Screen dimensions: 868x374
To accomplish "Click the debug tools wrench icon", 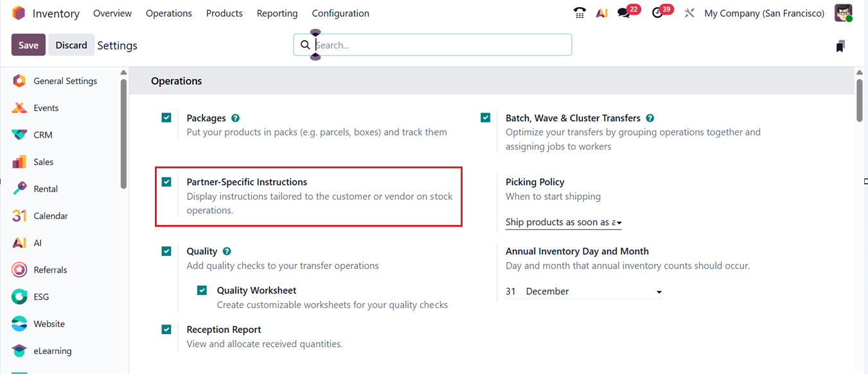I will [x=689, y=13].
